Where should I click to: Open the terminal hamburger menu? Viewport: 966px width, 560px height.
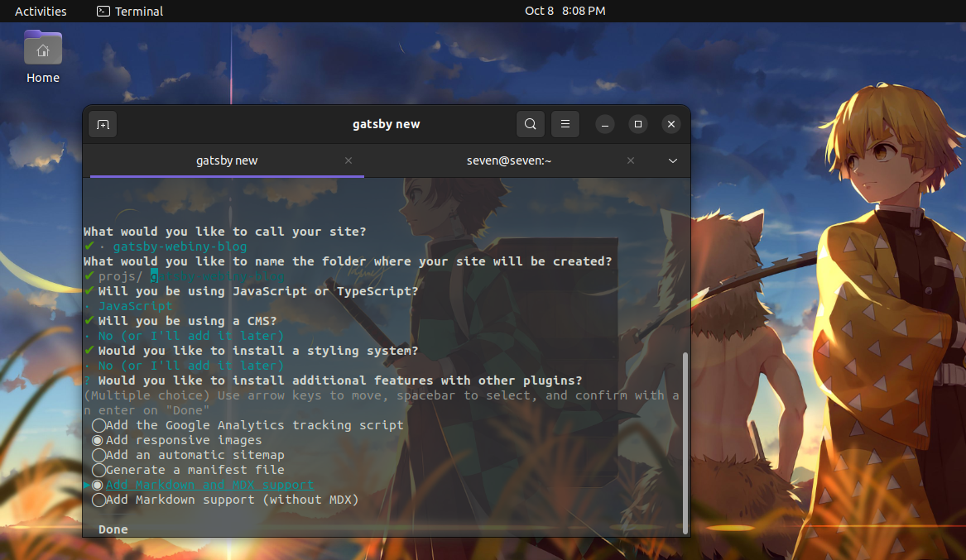[565, 123]
